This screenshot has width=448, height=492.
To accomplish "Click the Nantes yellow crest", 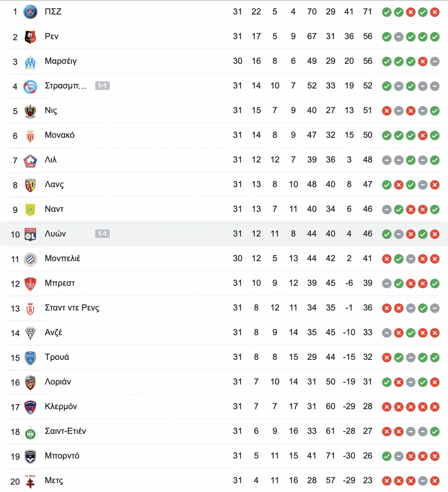I will 30,210.
